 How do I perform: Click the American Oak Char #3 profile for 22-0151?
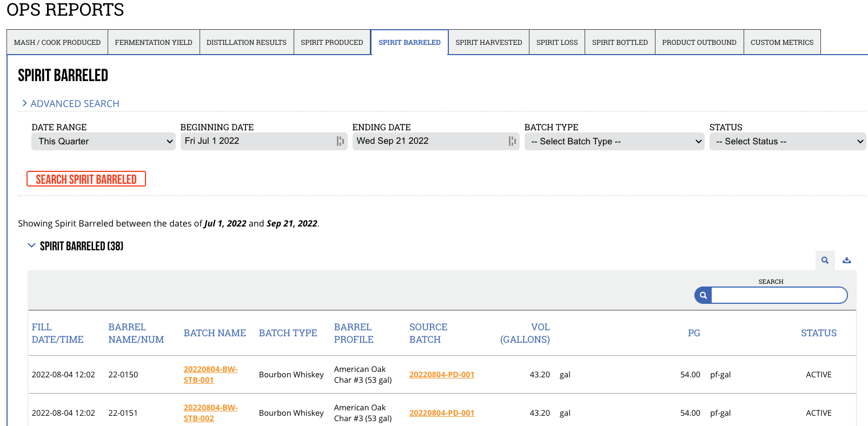tap(363, 413)
